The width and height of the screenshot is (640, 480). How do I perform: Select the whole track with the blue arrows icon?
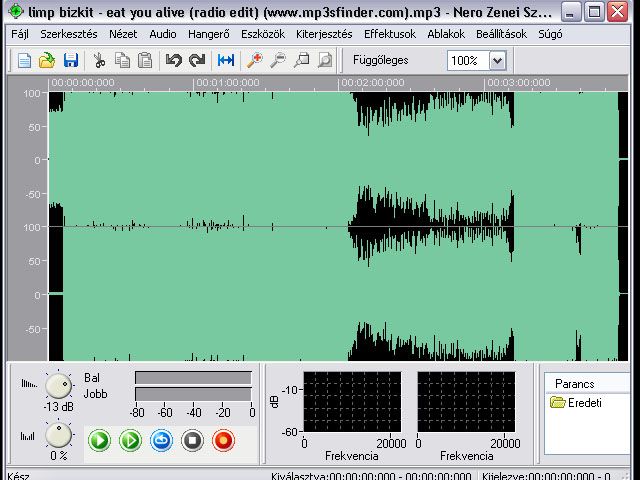tap(226, 60)
